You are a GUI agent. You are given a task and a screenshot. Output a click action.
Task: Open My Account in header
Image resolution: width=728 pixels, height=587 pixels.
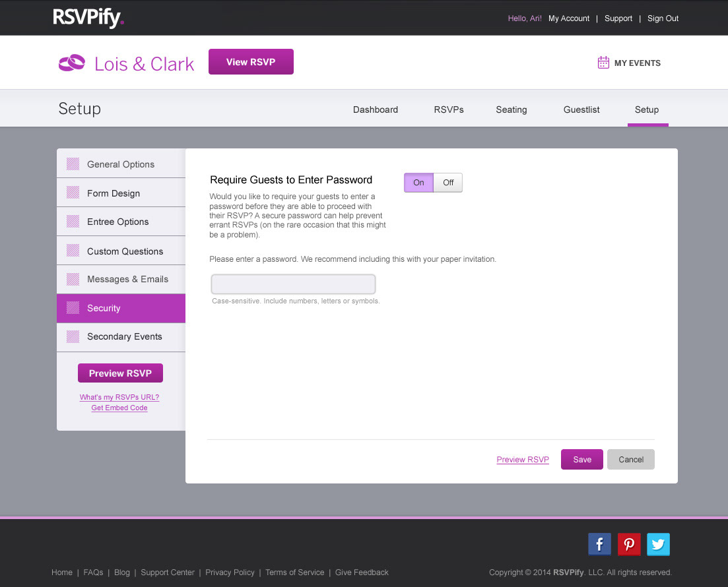pyautogui.click(x=569, y=18)
